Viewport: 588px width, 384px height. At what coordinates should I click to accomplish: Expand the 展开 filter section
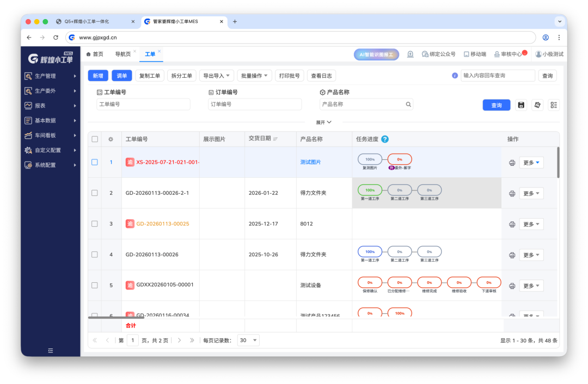(x=323, y=122)
